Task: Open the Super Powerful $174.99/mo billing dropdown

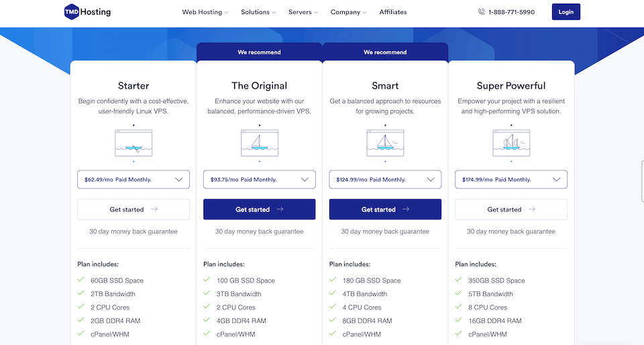Action: coord(511,179)
